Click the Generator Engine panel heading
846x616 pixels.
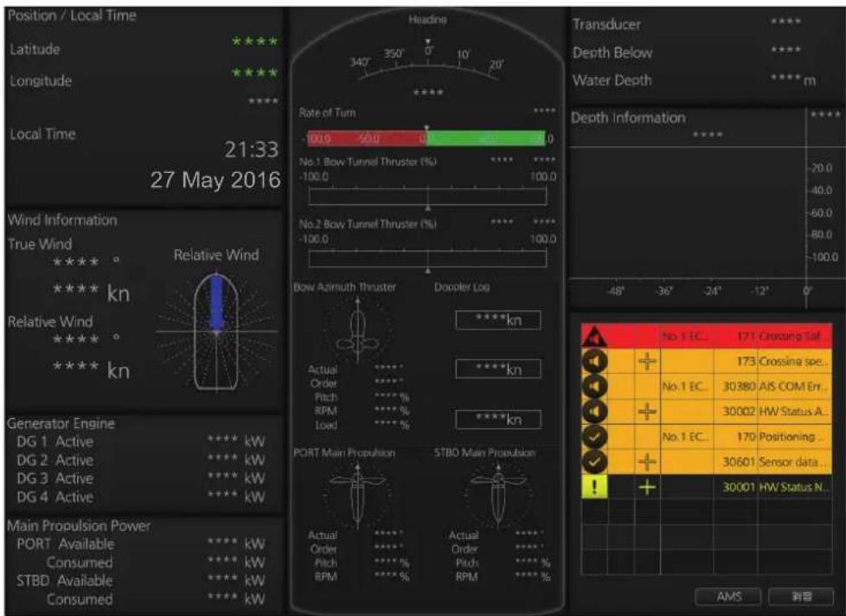tap(61, 423)
